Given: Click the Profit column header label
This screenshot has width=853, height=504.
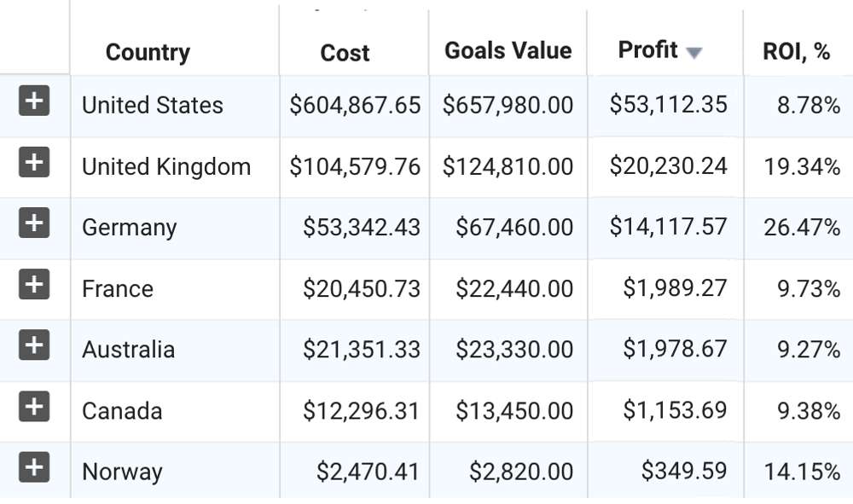Looking at the screenshot, I should 648,50.
